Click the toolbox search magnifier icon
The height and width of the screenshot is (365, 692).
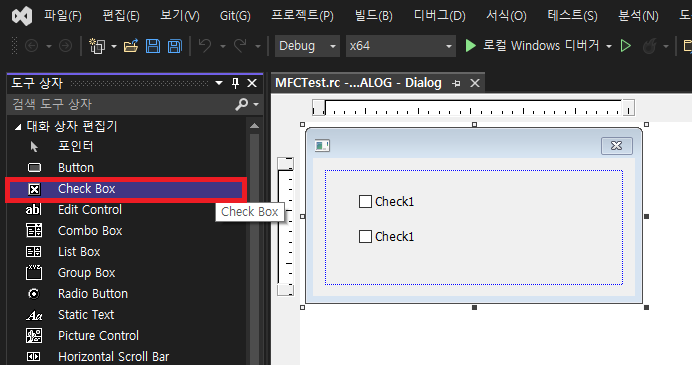click(241, 104)
